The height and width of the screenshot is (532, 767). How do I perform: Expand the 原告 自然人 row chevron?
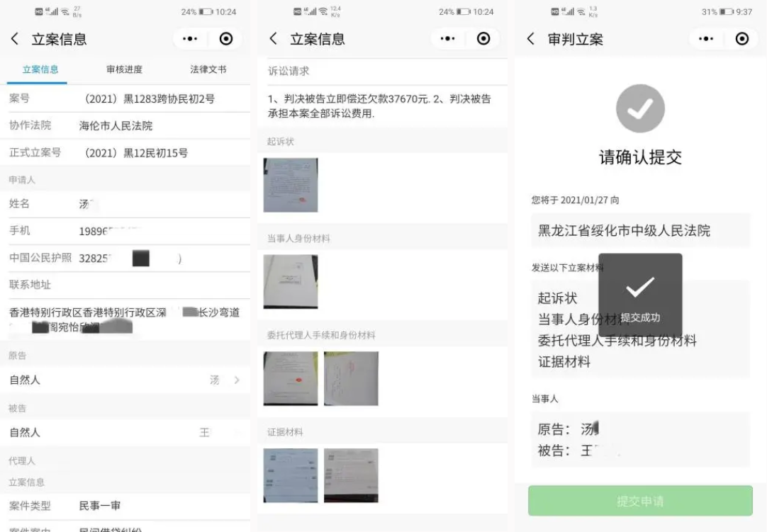tap(237, 380)
